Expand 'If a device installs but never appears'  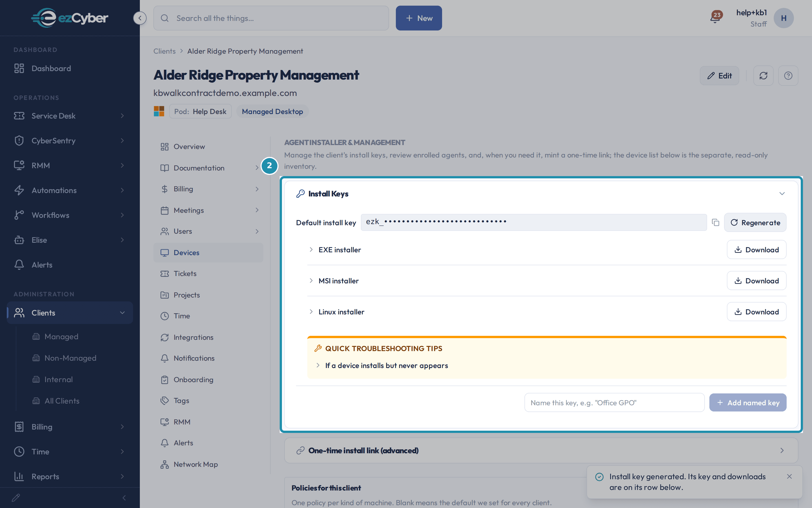[381, 365]
